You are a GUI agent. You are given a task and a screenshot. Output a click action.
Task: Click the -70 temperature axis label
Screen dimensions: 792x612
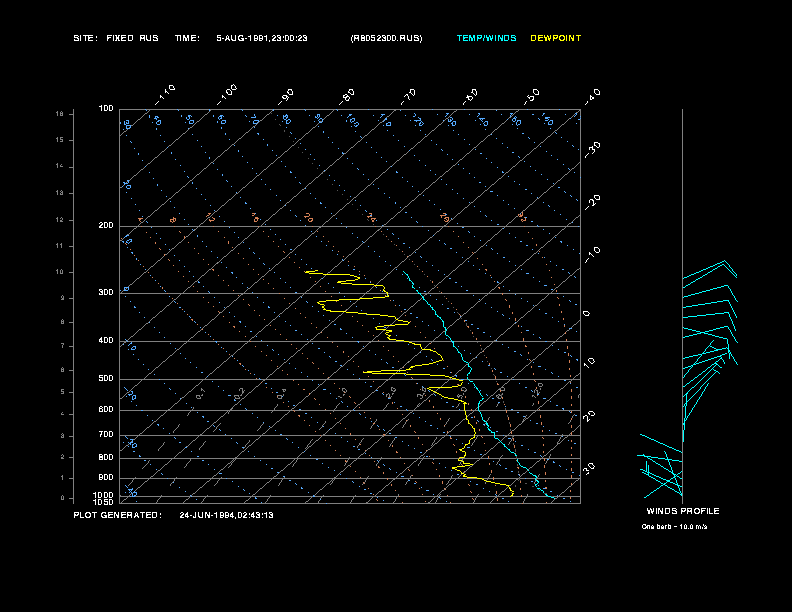[x=408, y=97]
